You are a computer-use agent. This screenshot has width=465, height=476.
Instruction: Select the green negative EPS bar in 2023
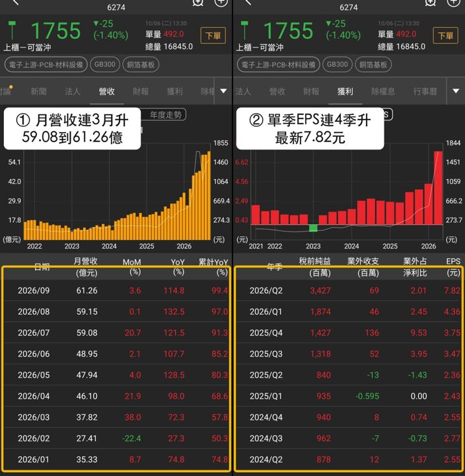(313, 228)
